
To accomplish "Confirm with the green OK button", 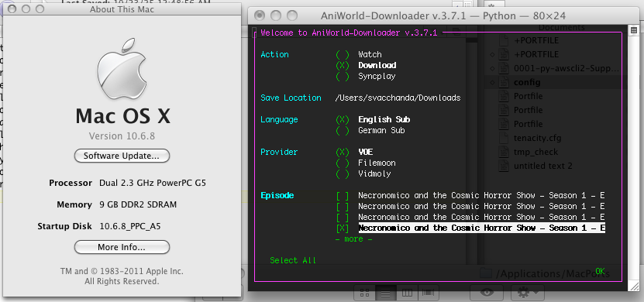I will [600, 271].
